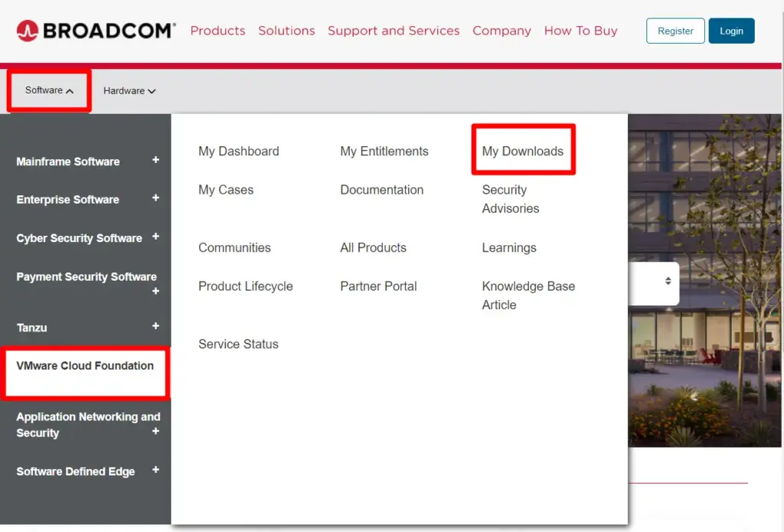Click the Broadcom logo
This screenshot has width=784, height=532.
point(96,31)
